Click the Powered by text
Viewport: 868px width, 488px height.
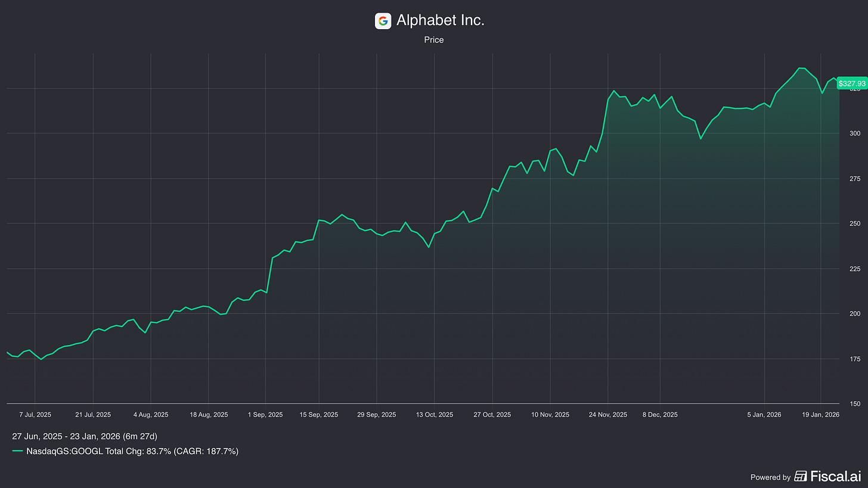(770, 477)
